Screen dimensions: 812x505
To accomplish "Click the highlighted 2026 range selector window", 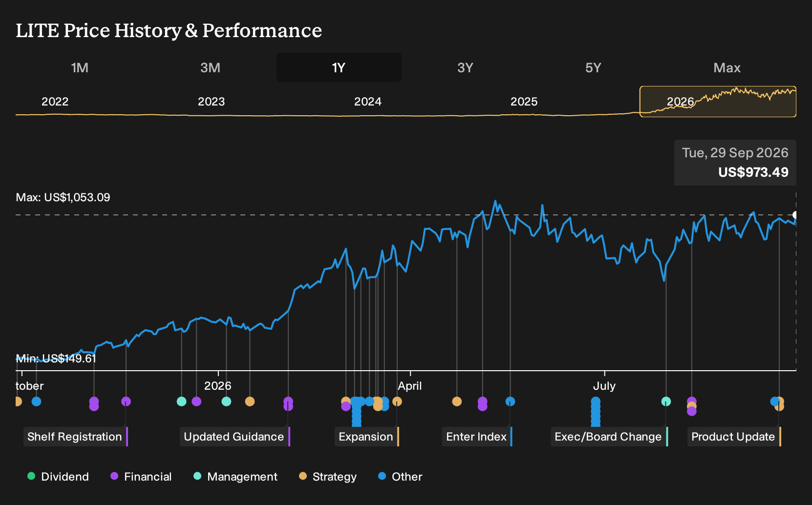I will (718, 102).
